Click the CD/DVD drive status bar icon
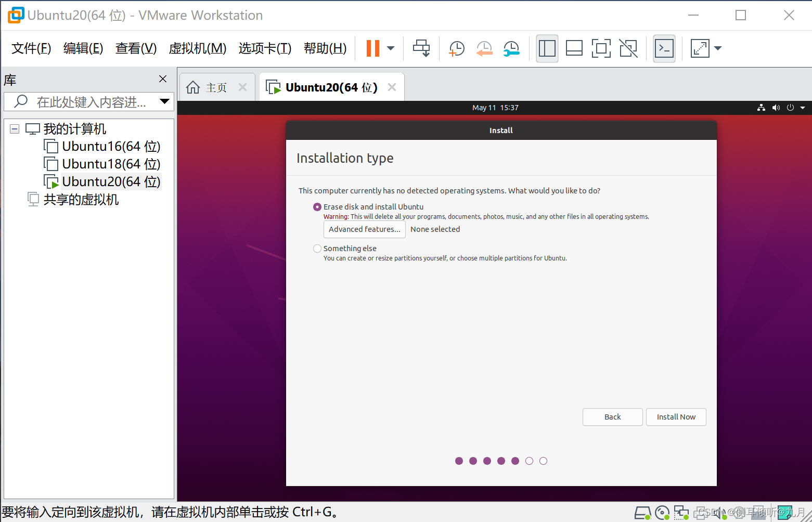This screenshot has height=522, width=812. [662, 513]
